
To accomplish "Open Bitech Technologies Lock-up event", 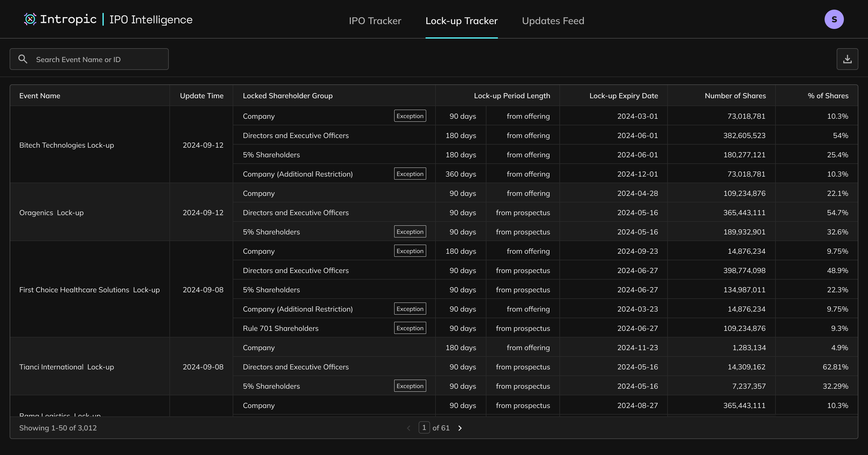I will 67,145.
